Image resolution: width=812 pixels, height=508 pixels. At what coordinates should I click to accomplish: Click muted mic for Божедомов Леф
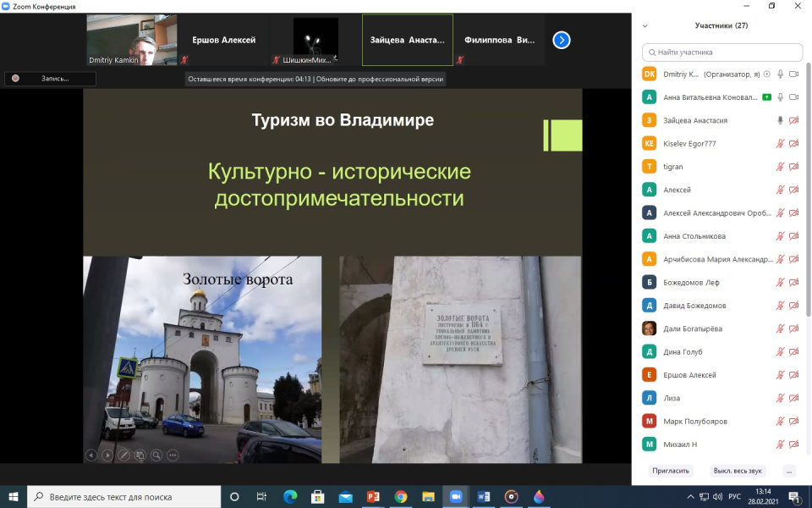[780, 283]
